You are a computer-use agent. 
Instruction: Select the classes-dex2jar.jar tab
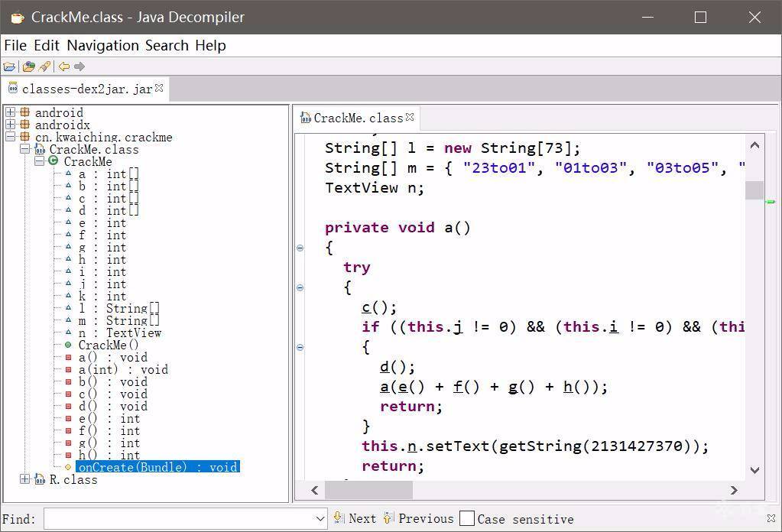click(x=87, y=89)
